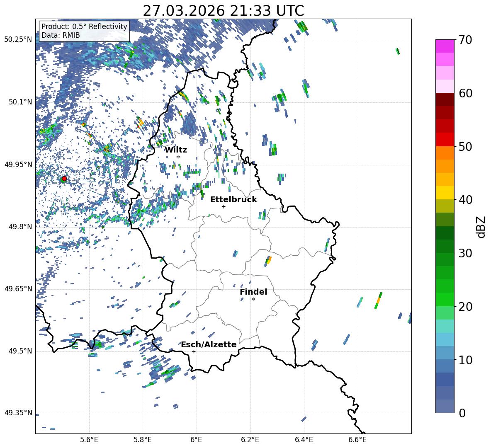Screen dimensions: 491x448
Task: Click the colorbar tick value 40
Action: point(465,200)
